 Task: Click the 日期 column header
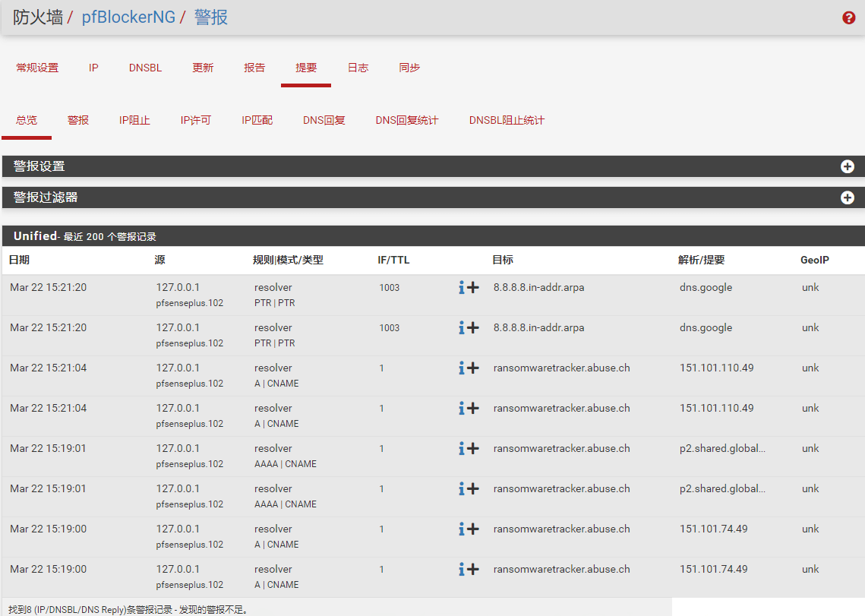(19, 260)
